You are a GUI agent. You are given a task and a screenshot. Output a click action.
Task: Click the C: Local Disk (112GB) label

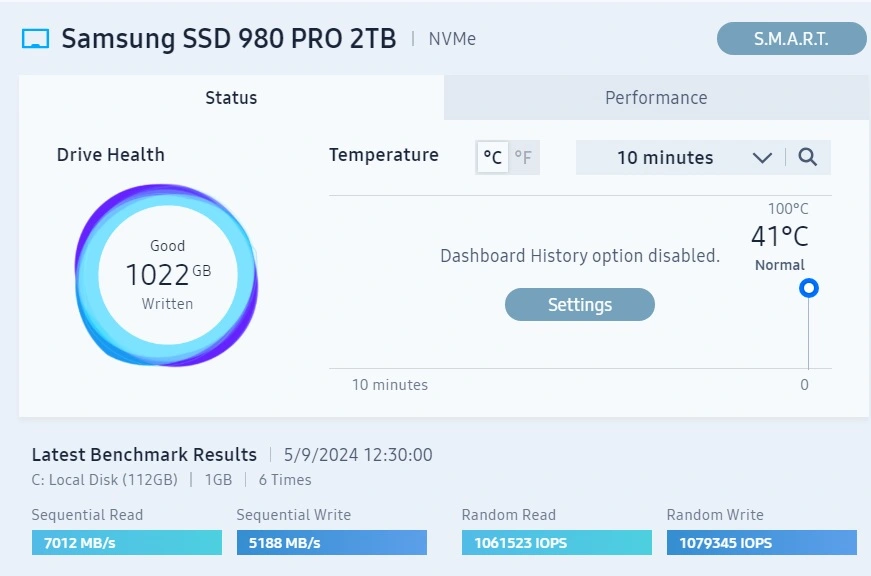104,480
